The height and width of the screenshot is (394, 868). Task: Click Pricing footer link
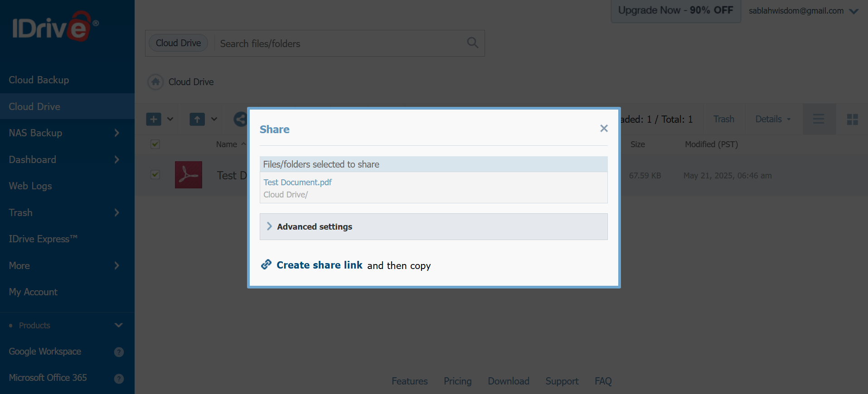457,381
